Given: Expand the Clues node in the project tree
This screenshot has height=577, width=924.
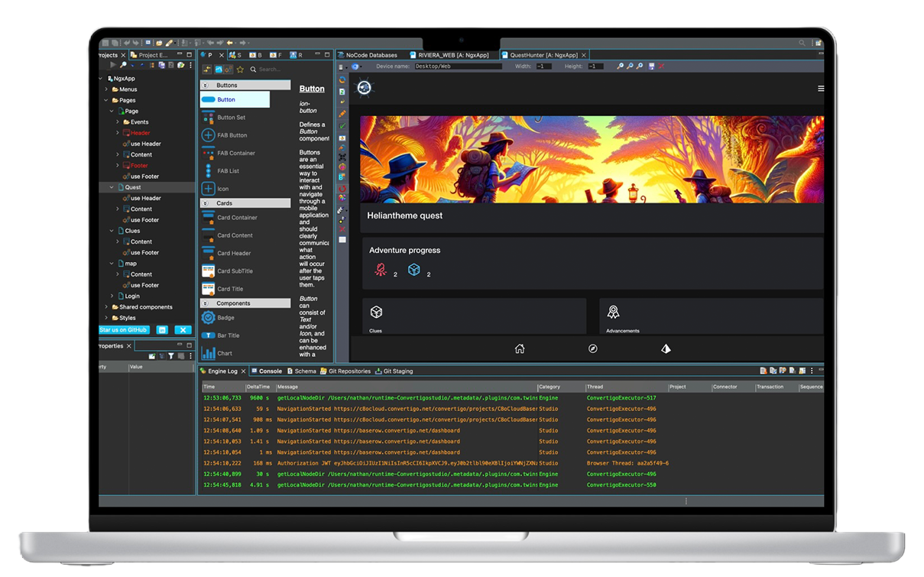Looking at the screenshot, I should 112,231.
